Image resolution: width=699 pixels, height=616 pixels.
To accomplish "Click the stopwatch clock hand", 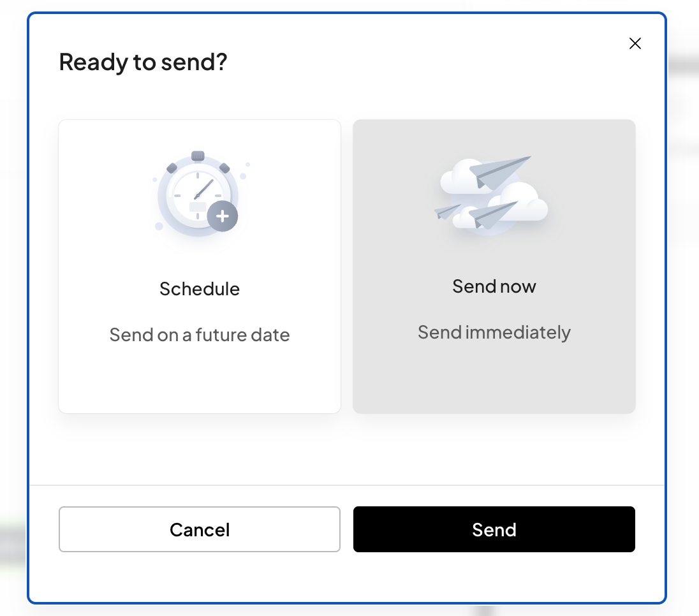I will [203, 189].
